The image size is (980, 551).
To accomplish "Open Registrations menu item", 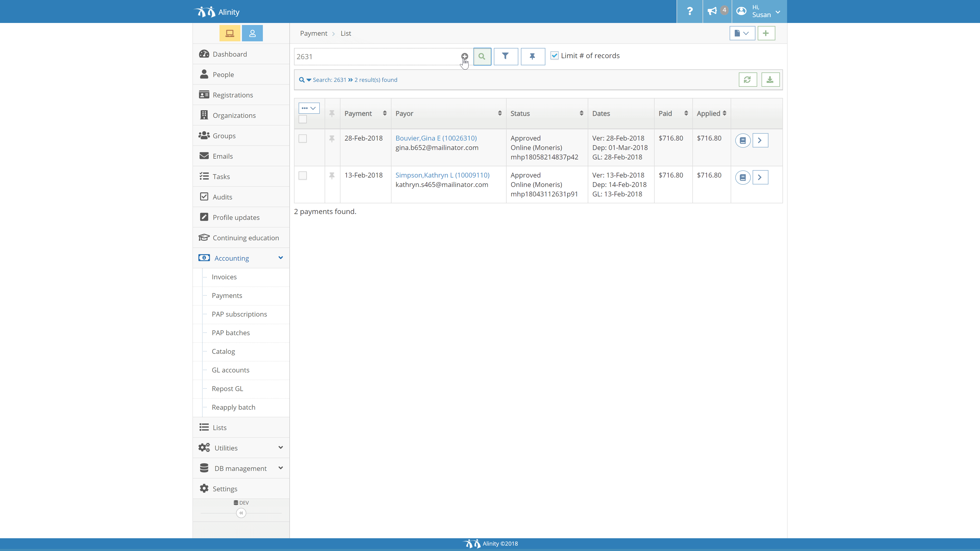I will (241, 95).
